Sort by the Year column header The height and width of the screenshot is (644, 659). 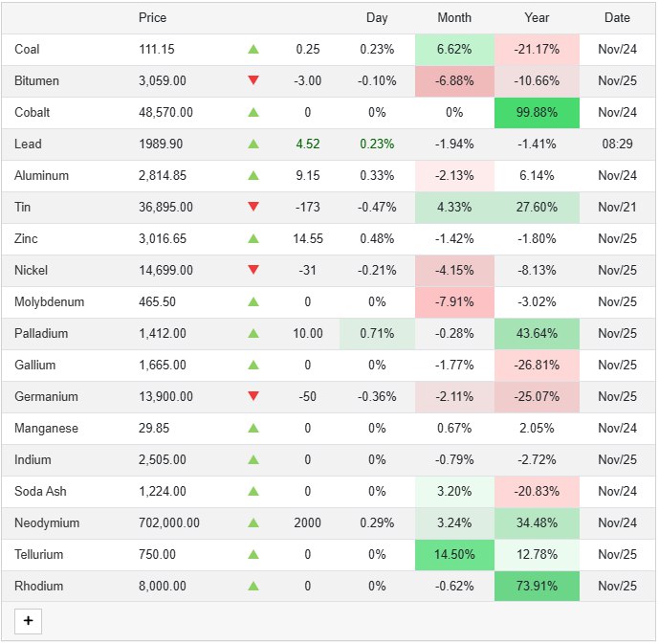tap(537, 18)
